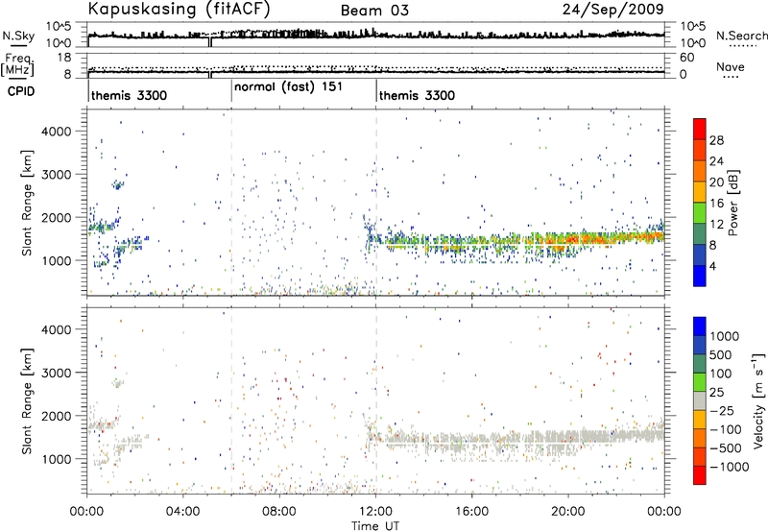Click the Slant Range label of power panel
This screenshot has width=768, height=532.
[27, 203]
